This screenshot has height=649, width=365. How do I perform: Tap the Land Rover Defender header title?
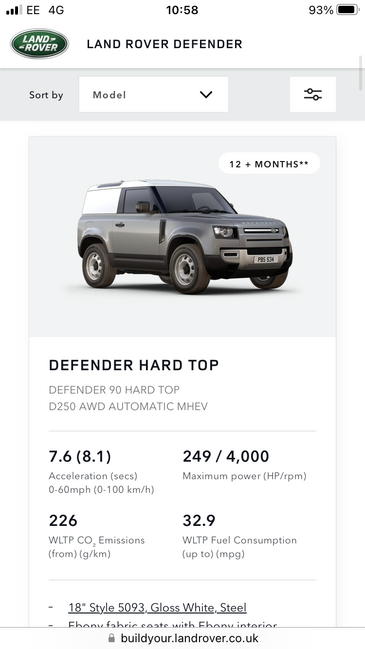[164, 44]
